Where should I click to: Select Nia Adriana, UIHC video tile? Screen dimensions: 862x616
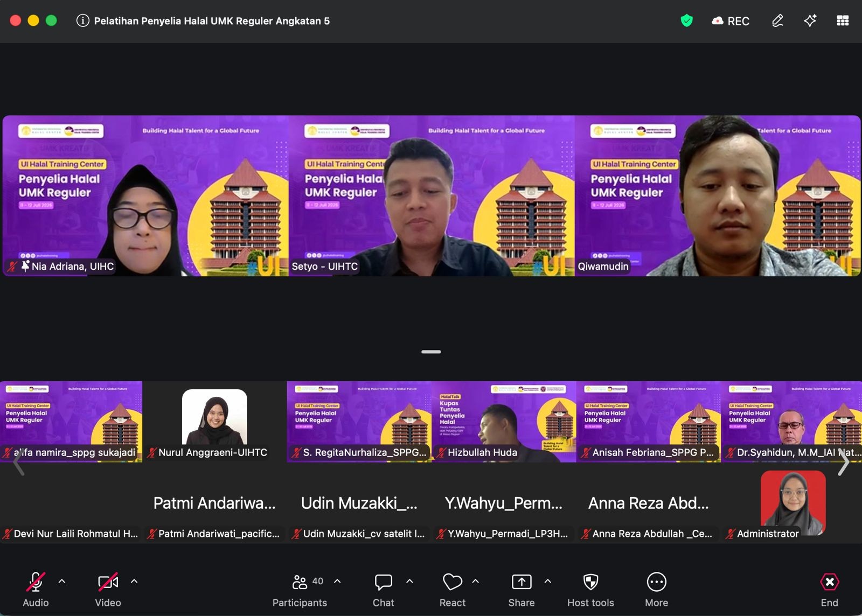(145, 195)
